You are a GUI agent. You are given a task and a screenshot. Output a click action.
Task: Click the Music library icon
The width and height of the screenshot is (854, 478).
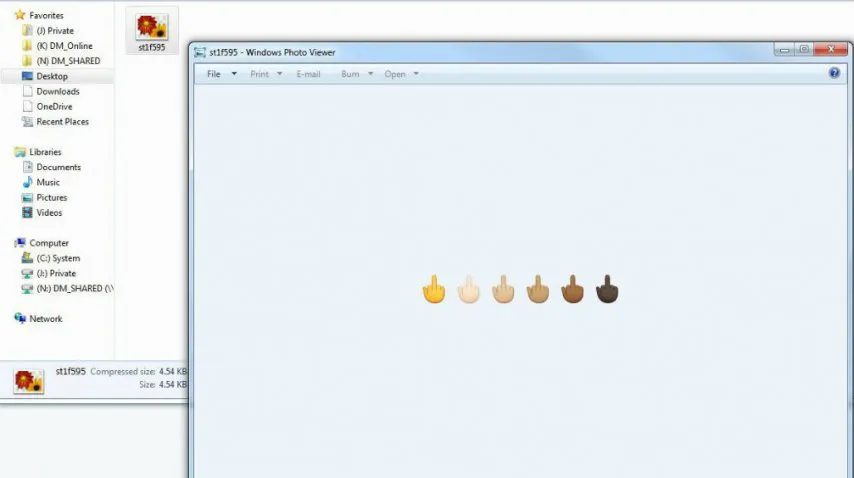28,183
